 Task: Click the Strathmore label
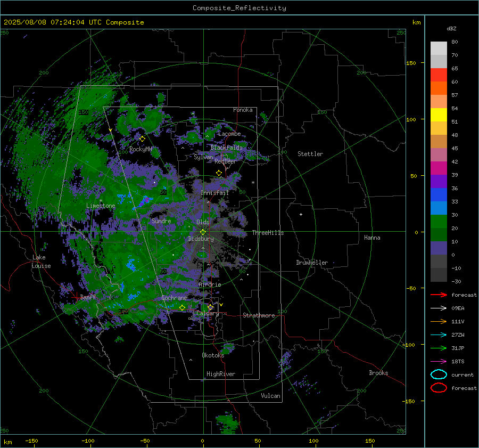259,315
